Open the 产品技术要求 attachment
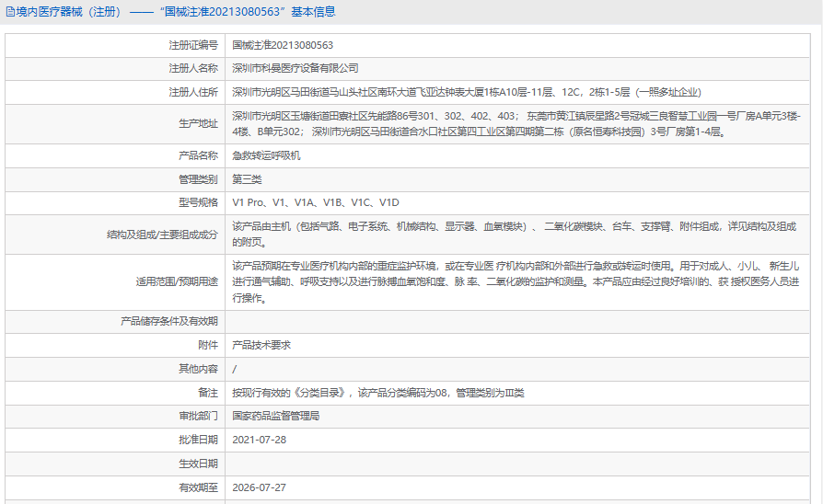The image size is (823, 504). point(261,345)
